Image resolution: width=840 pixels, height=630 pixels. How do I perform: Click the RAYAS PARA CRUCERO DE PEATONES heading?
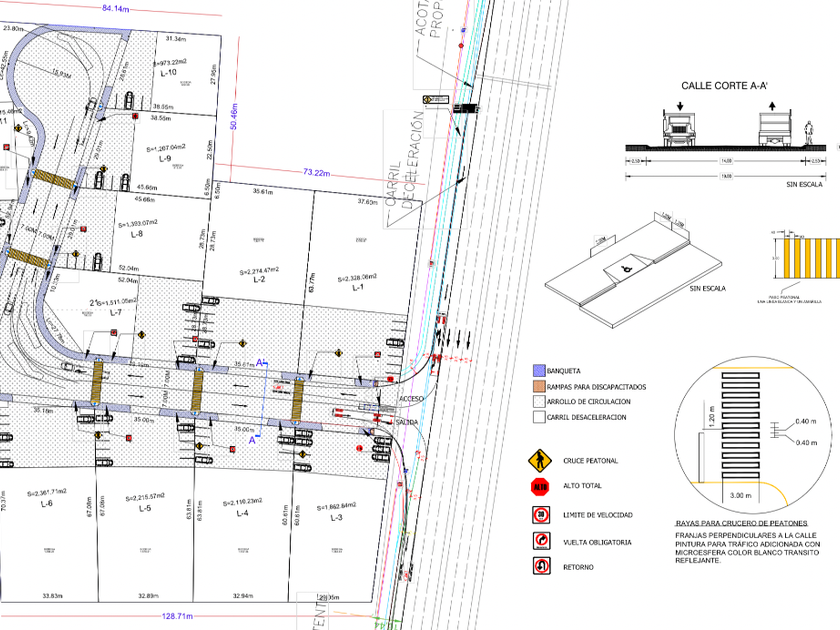(x=741, y=523)
